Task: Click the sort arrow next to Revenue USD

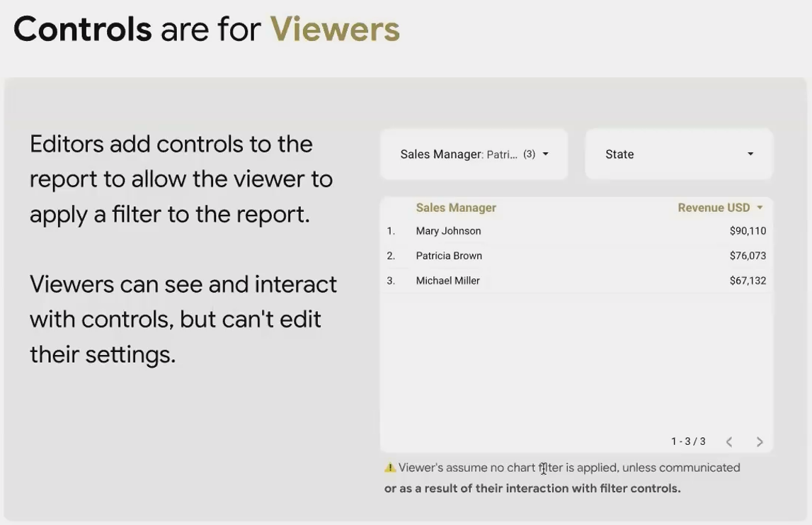Action: tap(760, 207)
